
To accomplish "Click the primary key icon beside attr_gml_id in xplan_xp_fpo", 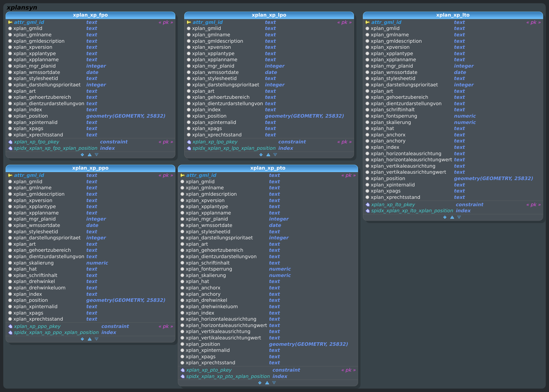I will (10, 22).
